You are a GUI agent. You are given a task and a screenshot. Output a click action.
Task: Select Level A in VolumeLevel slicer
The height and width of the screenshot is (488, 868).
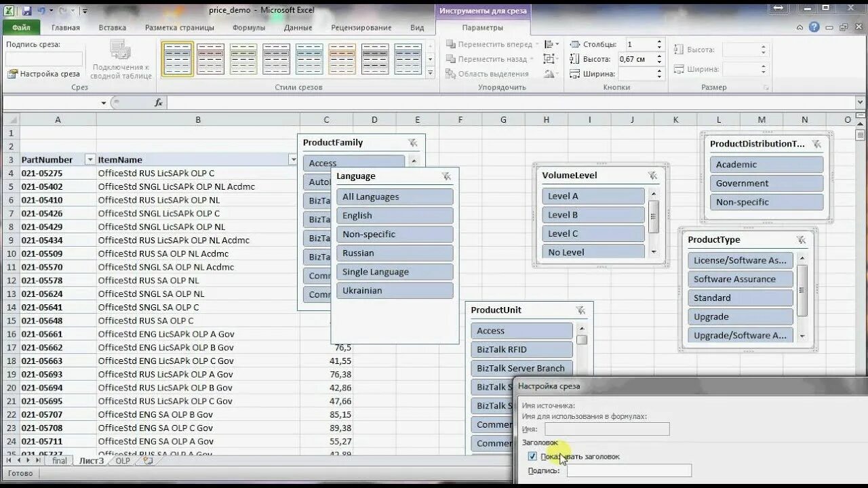(593, 196)
